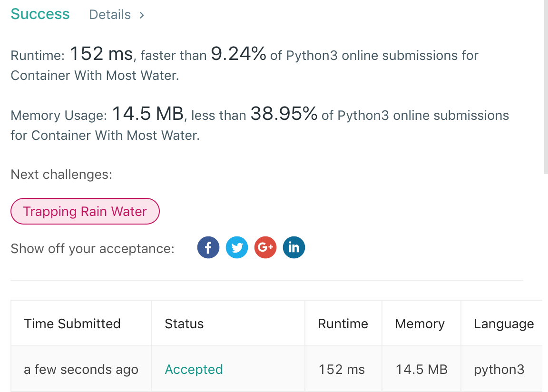The height and width of the screenshot is (392, 548).
Task: Share acceptance via the Twitter icon
Action: (237, 248)
